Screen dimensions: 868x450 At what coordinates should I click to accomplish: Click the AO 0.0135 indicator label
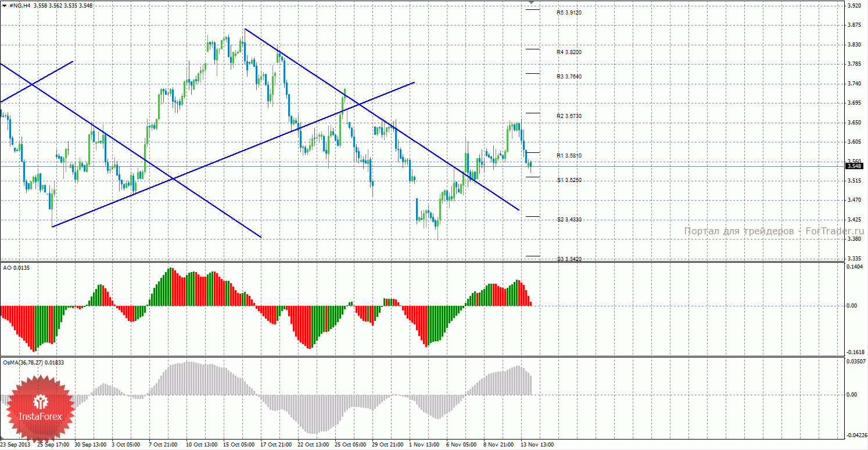point(15,267)
